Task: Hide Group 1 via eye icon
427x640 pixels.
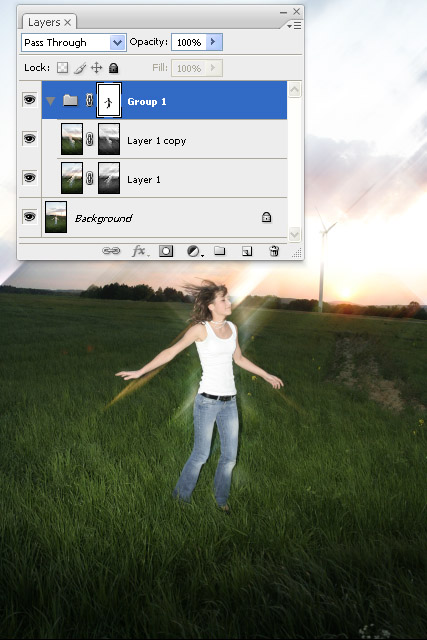Action: tap(29, 100)
